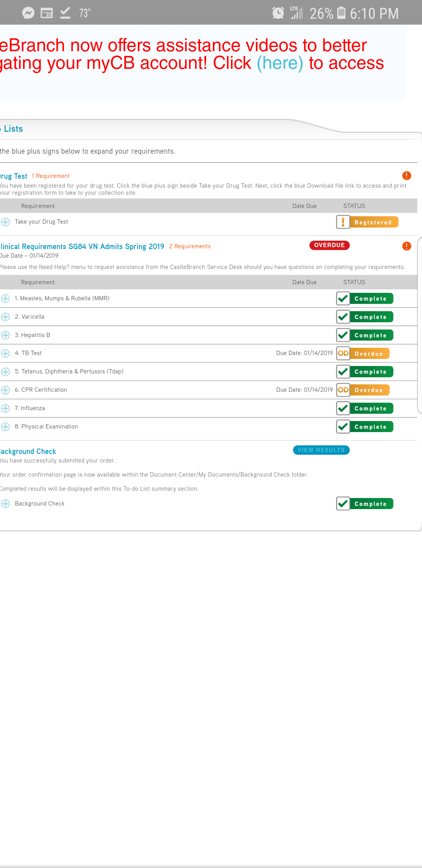Expand the TB Test requirement
The height and width of the screenshot is (868, 422).
coord(5,353)
